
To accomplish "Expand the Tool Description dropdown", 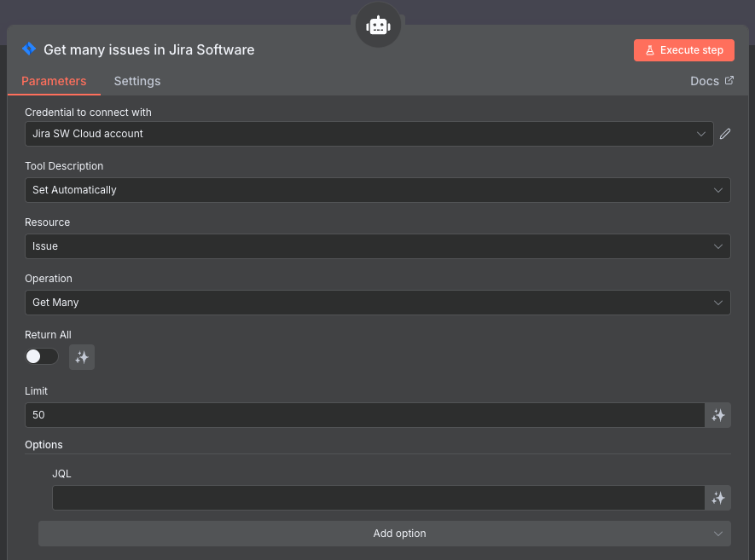I will pos(377,190).
